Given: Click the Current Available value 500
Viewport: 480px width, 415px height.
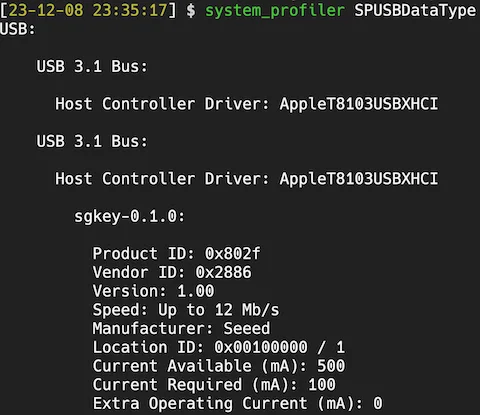Looking at the screenshot, I should 331,366.
